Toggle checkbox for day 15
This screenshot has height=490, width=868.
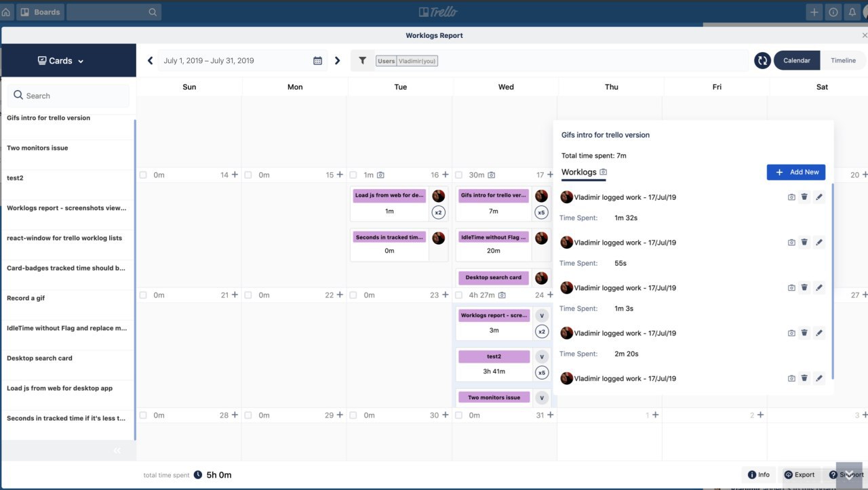click(x=248, y=175)
